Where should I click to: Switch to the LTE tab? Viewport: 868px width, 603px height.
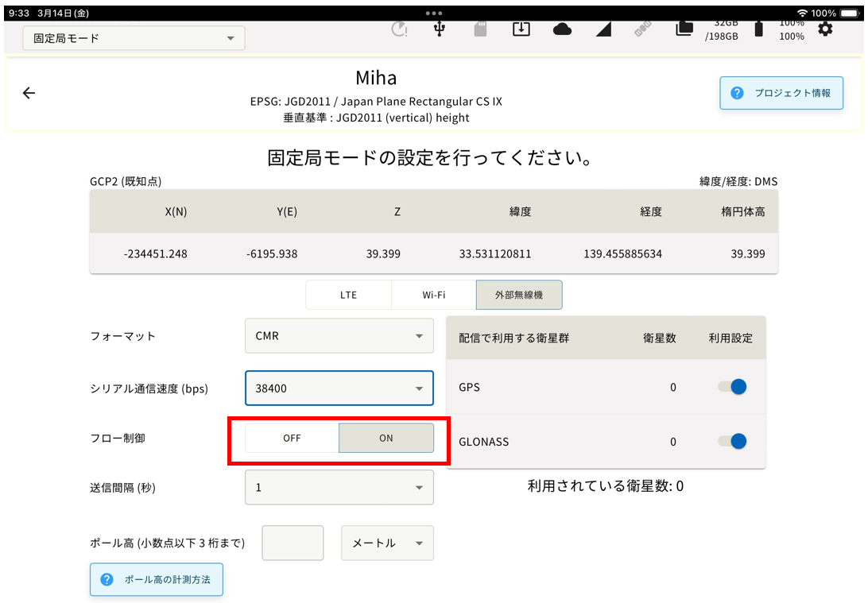tap(348, 295)
